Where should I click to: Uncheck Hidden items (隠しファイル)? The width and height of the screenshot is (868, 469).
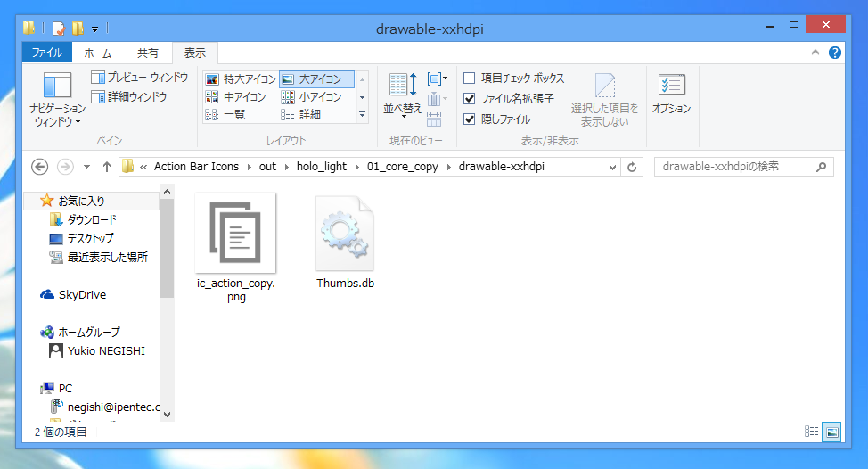497,119
